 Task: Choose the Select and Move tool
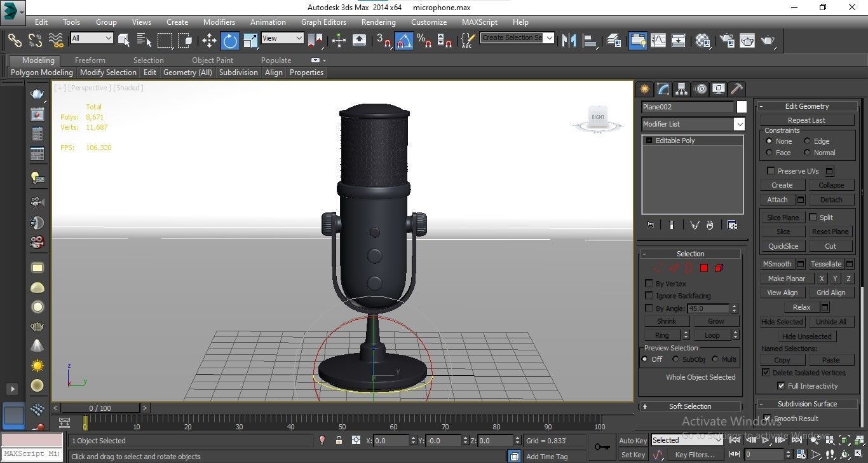click(209, 41)
